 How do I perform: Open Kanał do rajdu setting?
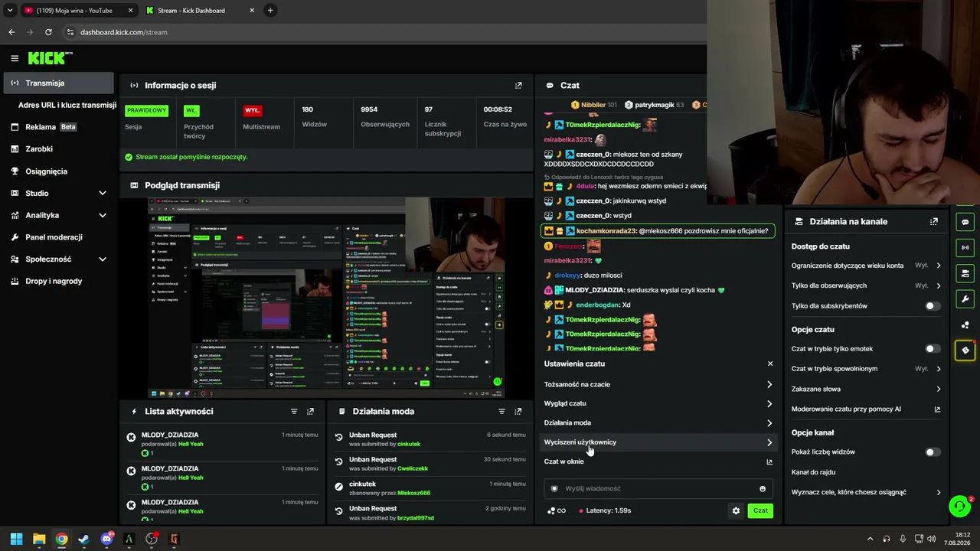(x=866, y=472)
